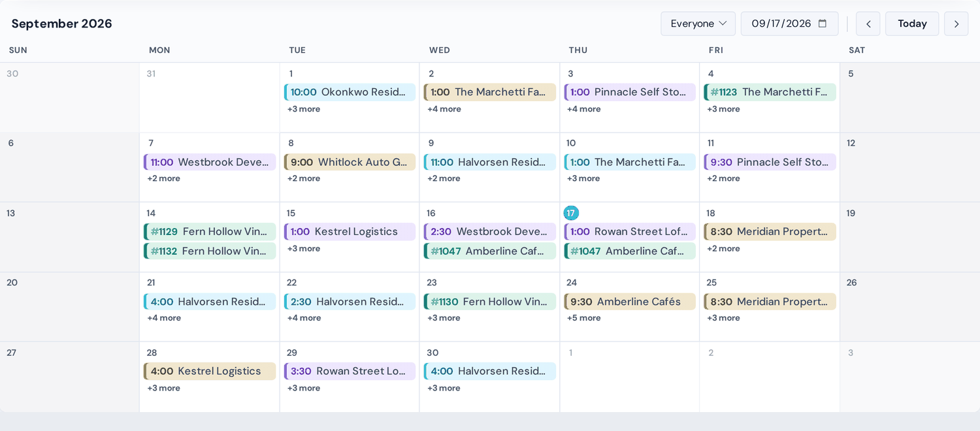
Task: Open 11:00 Halvorsen Residence event on September 9
Action: tap(490, 162)
